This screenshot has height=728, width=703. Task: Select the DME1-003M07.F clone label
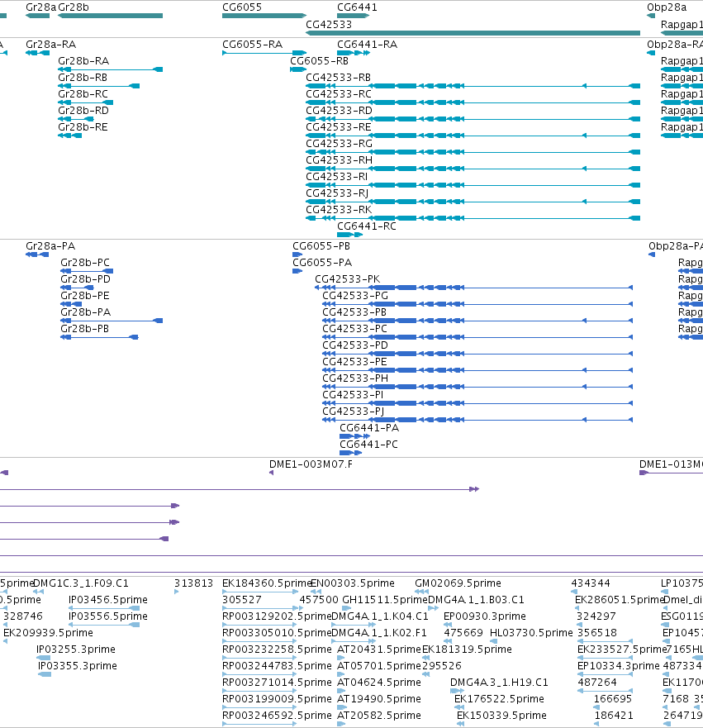(x=311, y=464)
